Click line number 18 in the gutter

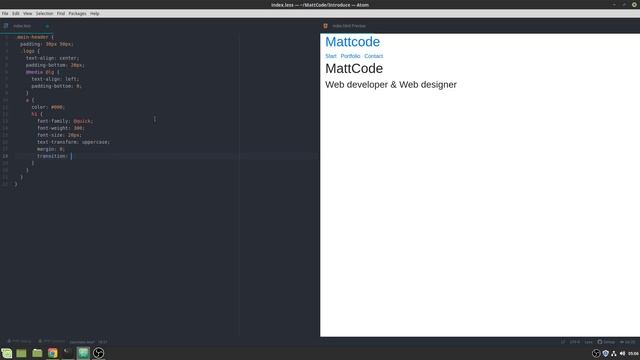click(x=5, y=156)
